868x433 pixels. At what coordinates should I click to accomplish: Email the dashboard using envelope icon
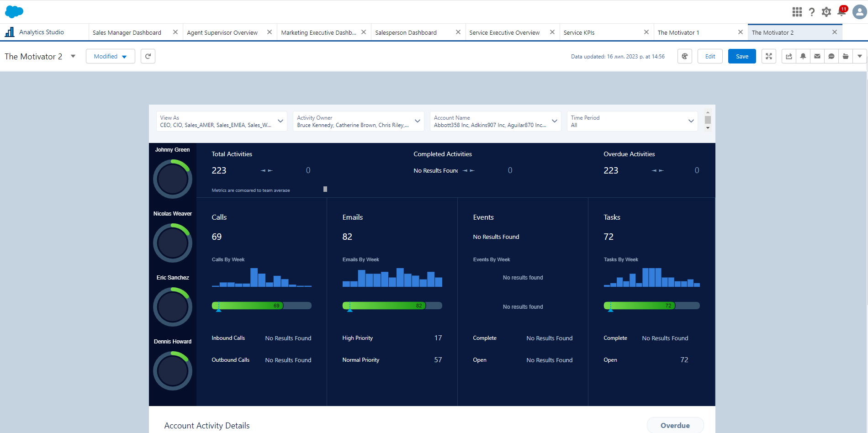[x=817, y=56]
